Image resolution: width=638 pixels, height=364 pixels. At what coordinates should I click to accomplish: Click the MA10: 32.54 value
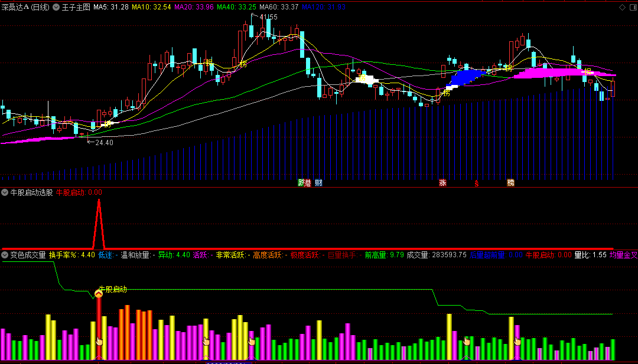click(x=151, y=7)
